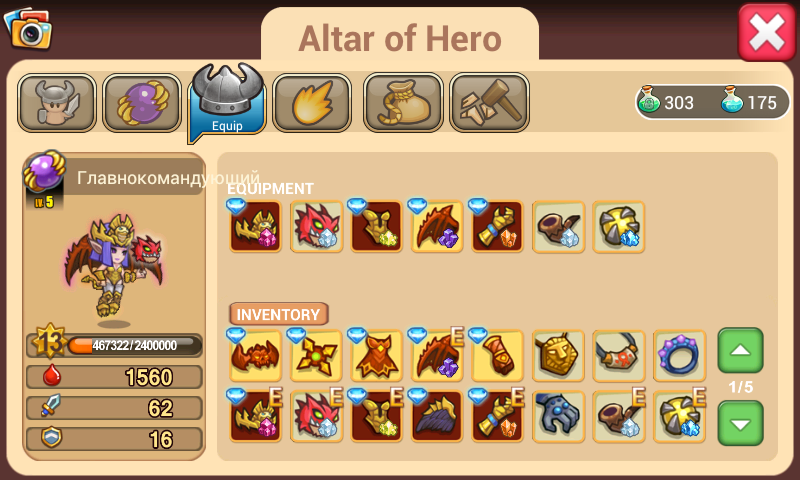Select equipped red dragon mask
This screenshot has width=800, height=480.
click(x=316, y=226)
